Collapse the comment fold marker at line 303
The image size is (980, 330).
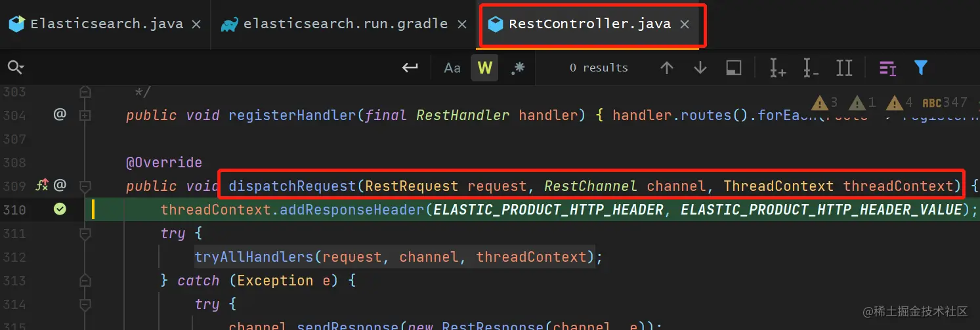(85, 92)
